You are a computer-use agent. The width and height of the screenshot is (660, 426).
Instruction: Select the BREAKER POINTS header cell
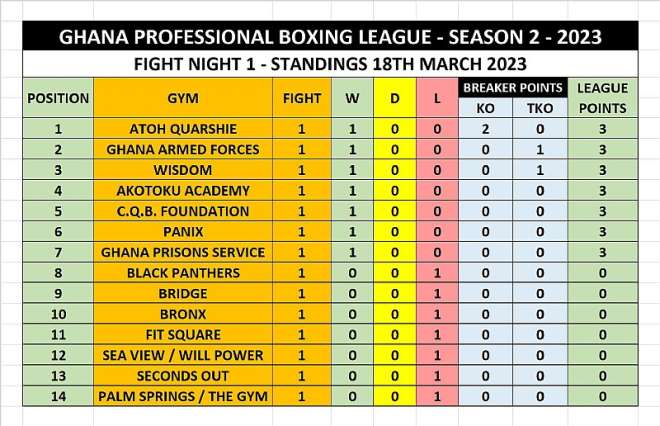(513, 88)
